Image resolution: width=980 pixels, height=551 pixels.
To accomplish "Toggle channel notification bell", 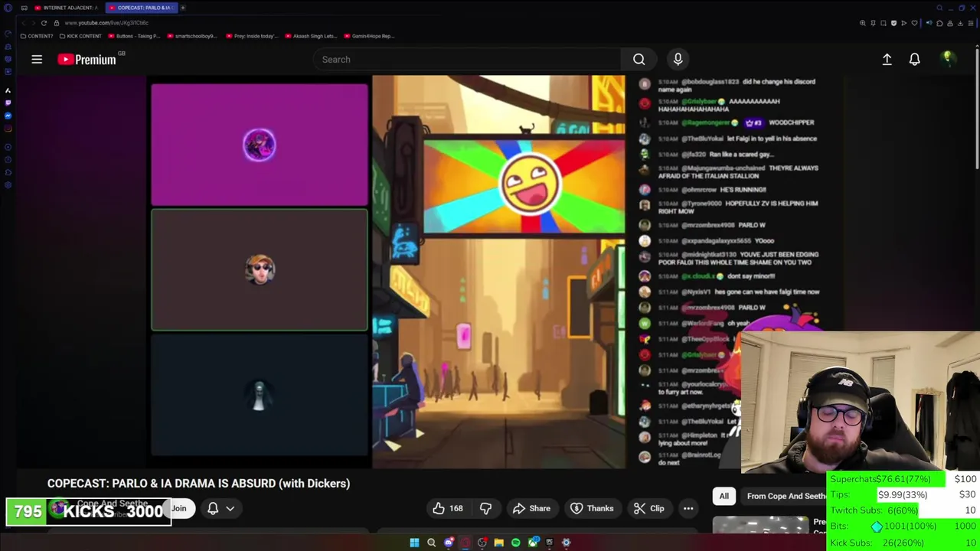I will (x=213, y=508).
